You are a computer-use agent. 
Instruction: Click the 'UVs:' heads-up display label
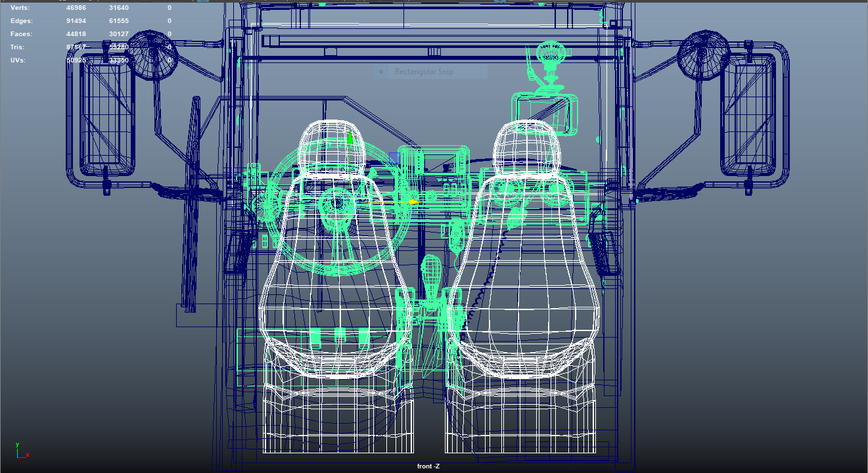click(x=18, y=60)
